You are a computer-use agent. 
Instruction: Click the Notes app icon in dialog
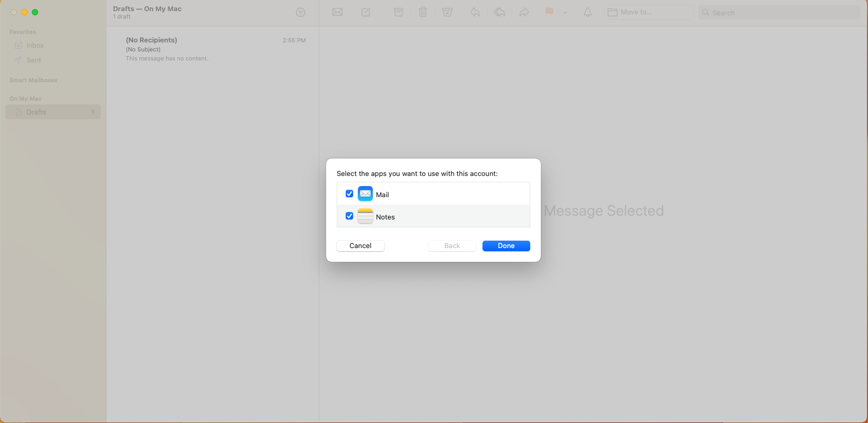365,216
